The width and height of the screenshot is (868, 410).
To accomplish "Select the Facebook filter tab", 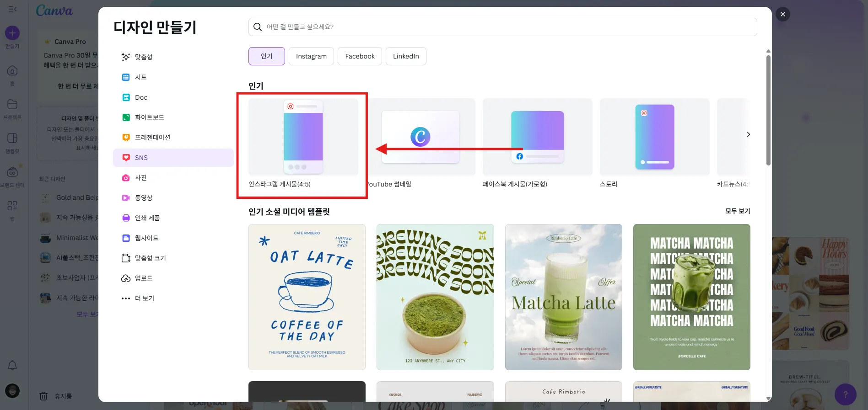I will (360, 56).
